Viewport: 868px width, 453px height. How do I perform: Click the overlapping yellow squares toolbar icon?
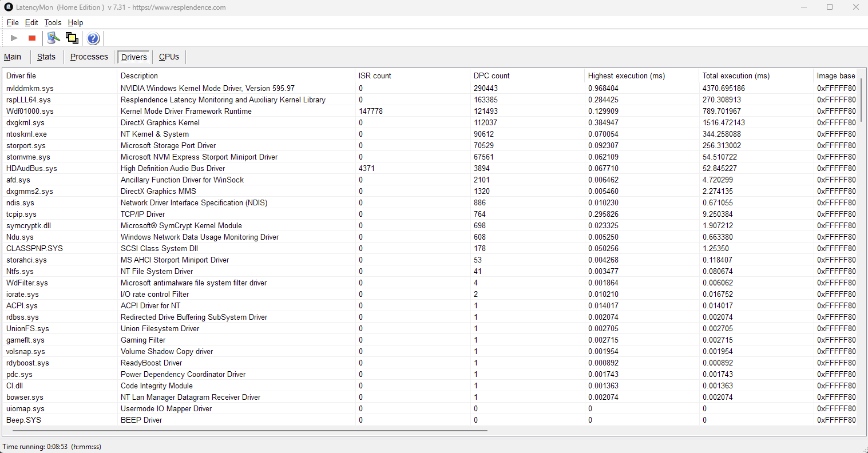tap(72, 38)
